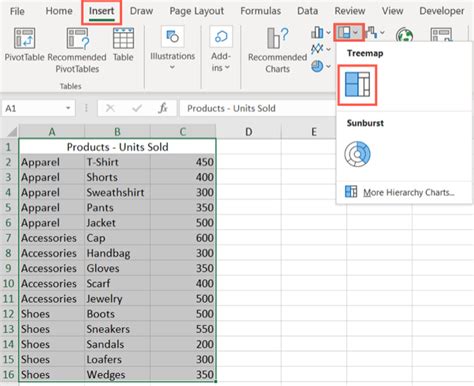474x386 pixels.
Task: Select the Sunburst chart thumbnail
Action: coord(357,154)
